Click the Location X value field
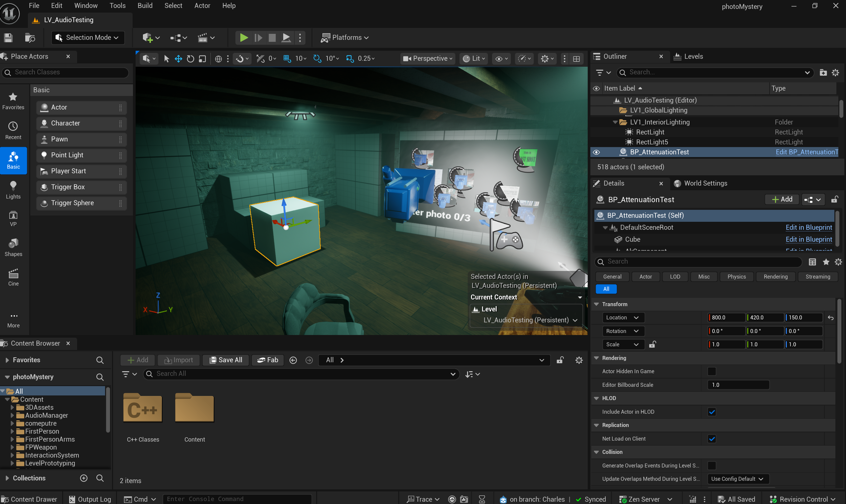Viewport: 846px width, 504px height. (726, 317)
